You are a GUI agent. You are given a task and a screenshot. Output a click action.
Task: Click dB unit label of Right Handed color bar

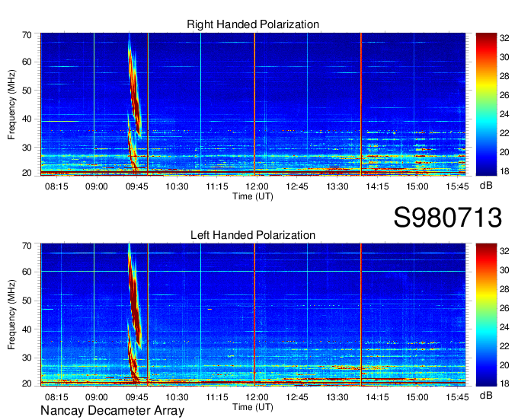pyautogui.click(x=486, y=186)
